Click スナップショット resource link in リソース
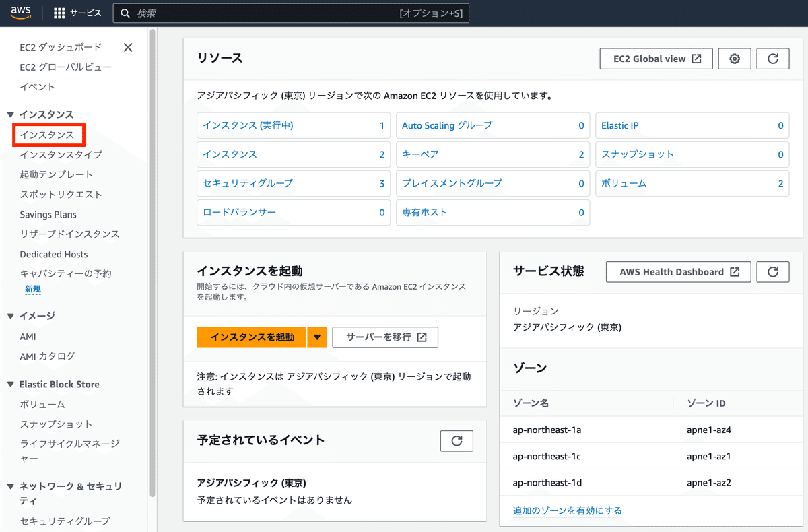 [638, 154]
